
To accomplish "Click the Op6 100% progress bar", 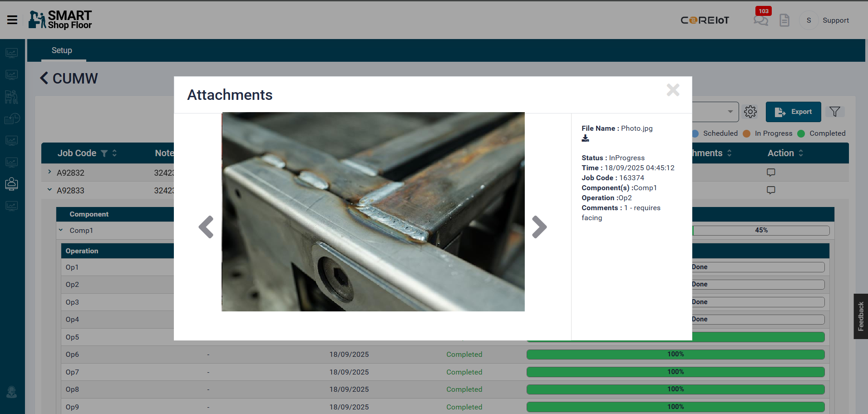I will (675, 355).
